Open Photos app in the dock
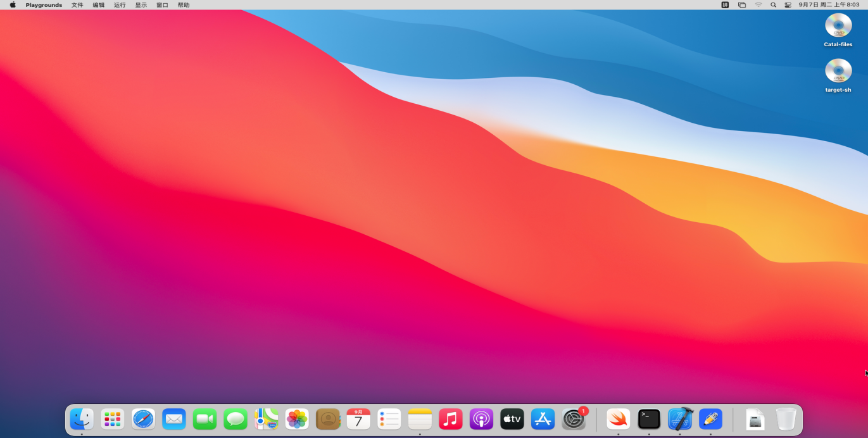The width and height of the screenshot is (868, 438). click(x=297, y=419)
